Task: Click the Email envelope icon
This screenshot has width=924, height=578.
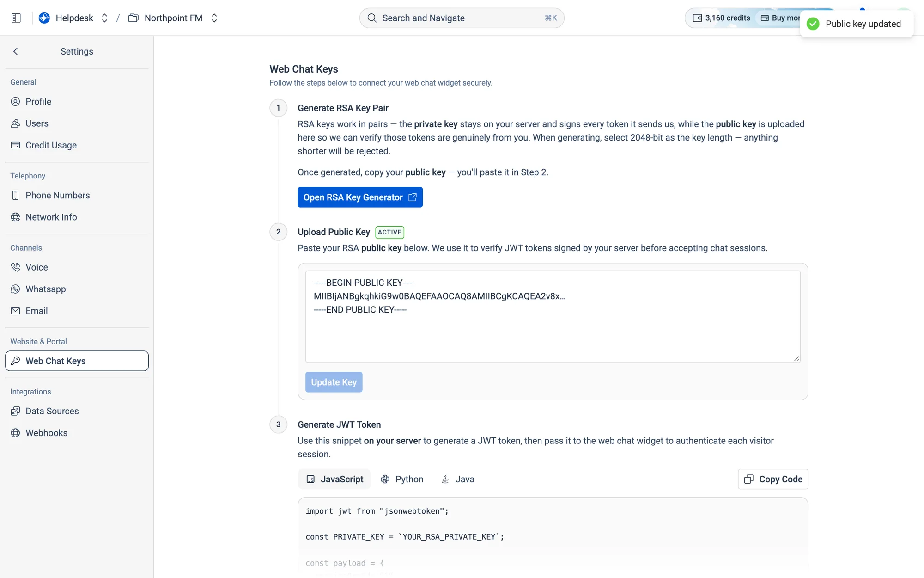Action: pyautogui.click(x=15, y=311)
